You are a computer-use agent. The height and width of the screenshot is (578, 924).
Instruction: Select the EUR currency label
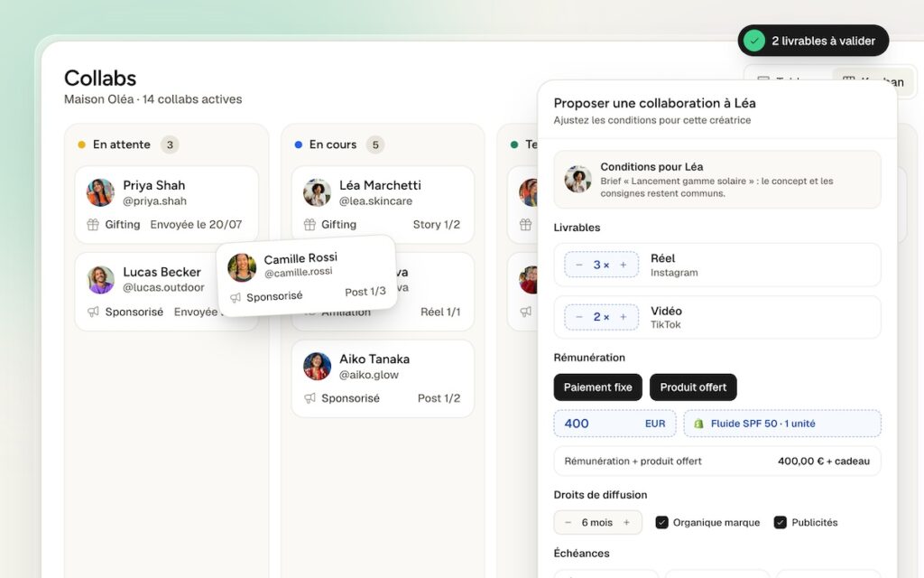click(x=655, y=424)
